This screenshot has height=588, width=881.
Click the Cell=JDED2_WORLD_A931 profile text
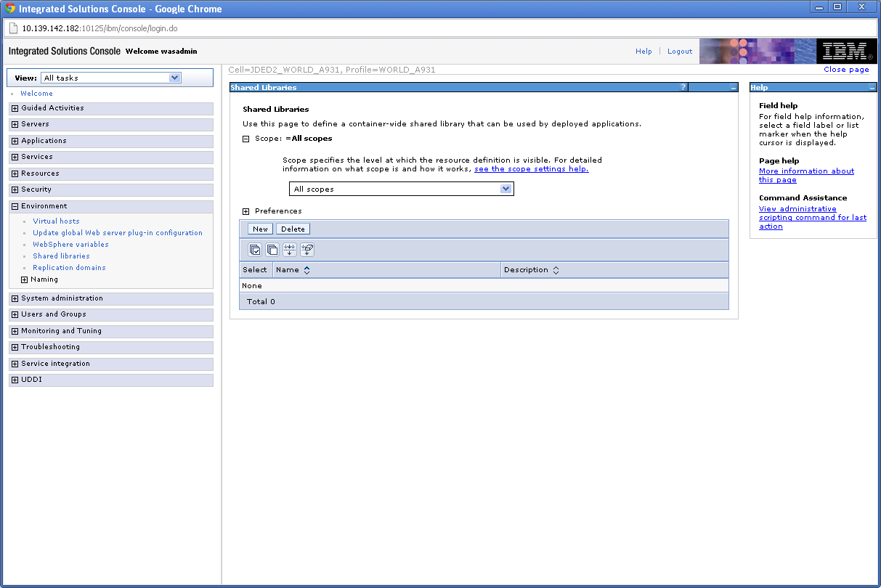tap(332, 70)
